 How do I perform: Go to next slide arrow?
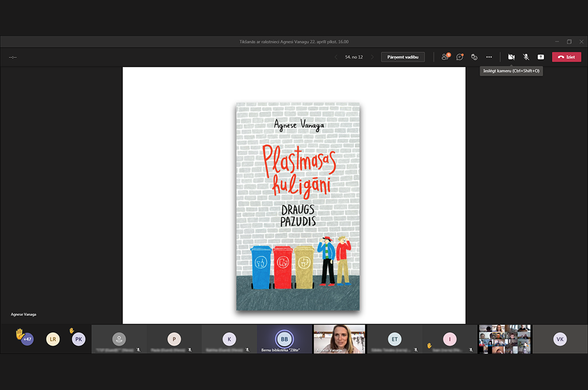[x=372, y=57]
